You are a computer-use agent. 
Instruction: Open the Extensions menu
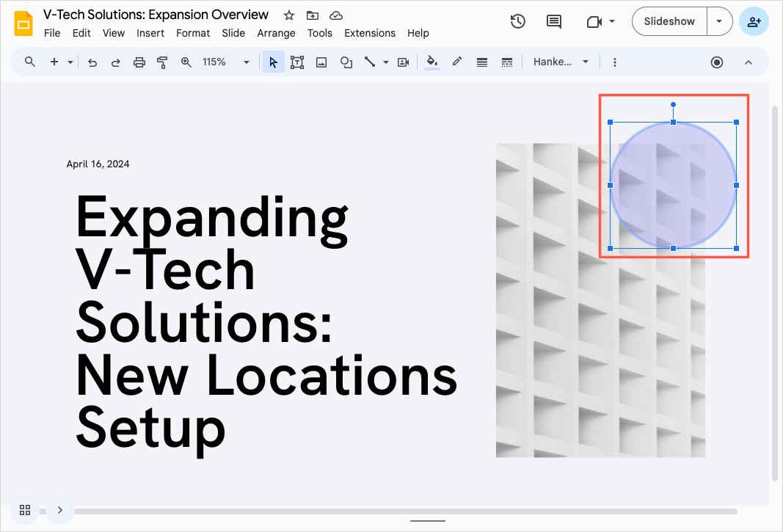point(370,33)
